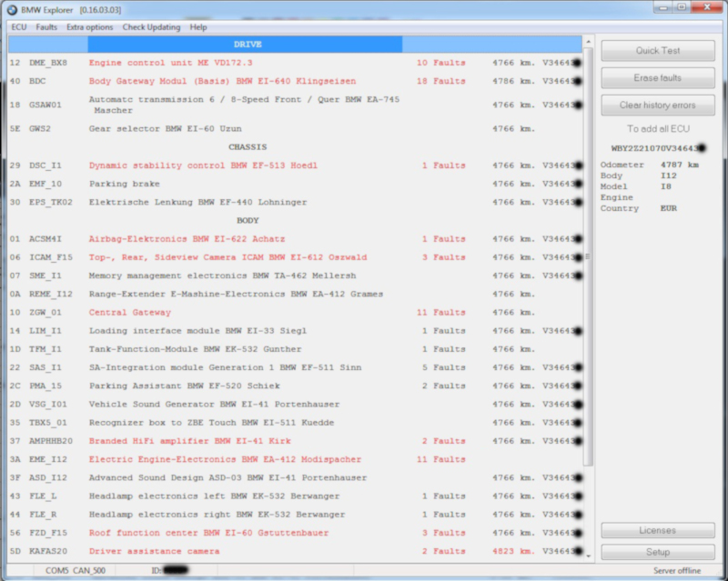Click the '11 Faults' count for Central Gateway
This screenshot has height=581, width=728.
tap(440, 312)
